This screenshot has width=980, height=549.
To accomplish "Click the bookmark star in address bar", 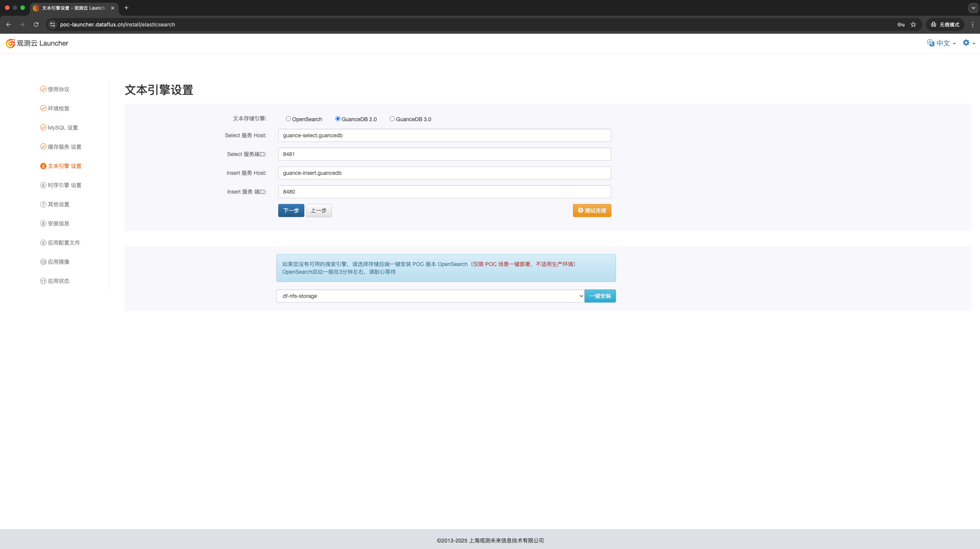I will pyautogui.click(x=913, y=24).
